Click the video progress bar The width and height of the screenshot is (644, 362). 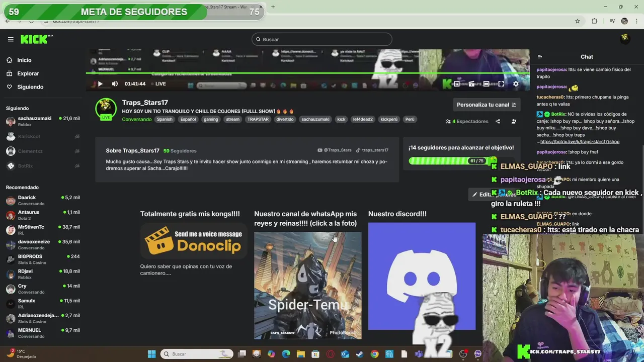coord(307,73)
